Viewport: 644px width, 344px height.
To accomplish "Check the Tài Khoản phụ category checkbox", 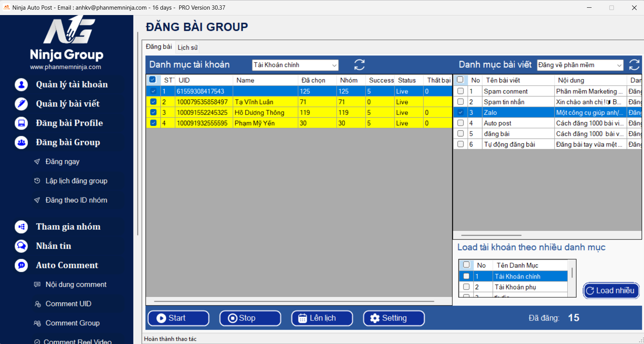I will 466,287.
